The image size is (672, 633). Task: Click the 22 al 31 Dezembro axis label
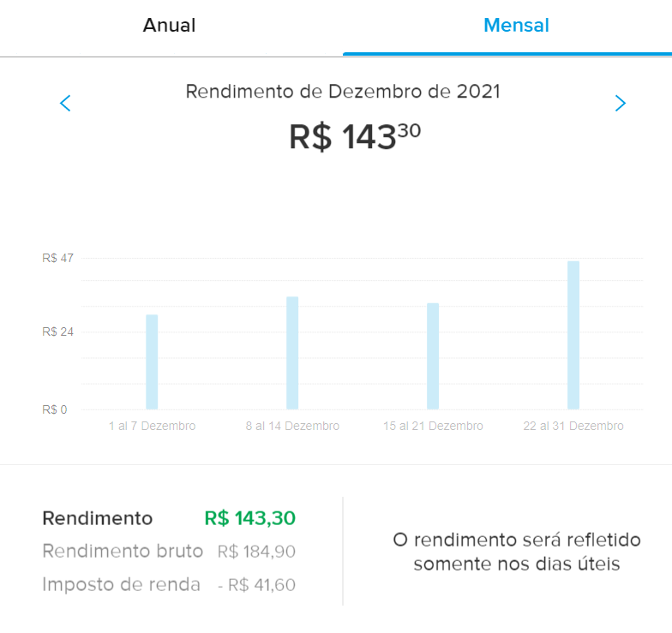pyautogui.click(x=573, y=426)
